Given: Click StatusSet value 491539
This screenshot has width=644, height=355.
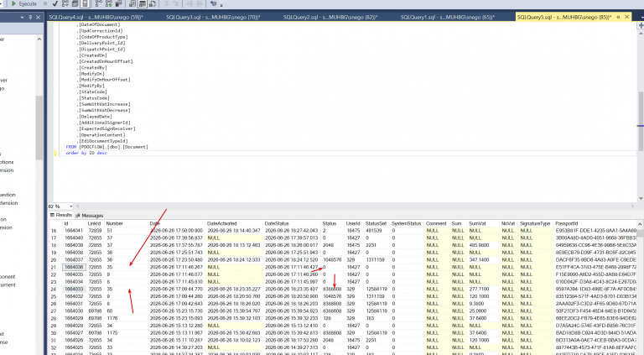Looking at the screenshot, I should click(373, 231).
